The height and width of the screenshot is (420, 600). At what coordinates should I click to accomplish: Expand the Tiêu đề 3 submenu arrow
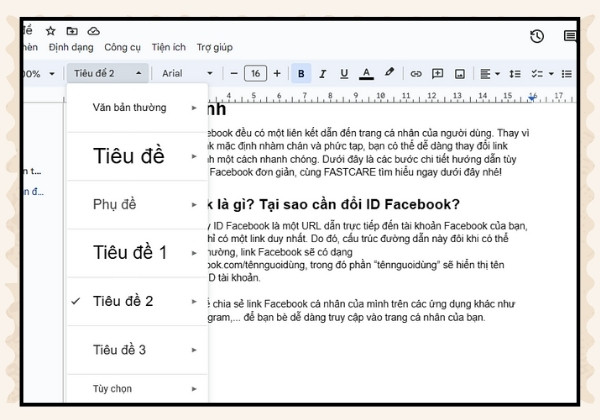click(194, 350)
